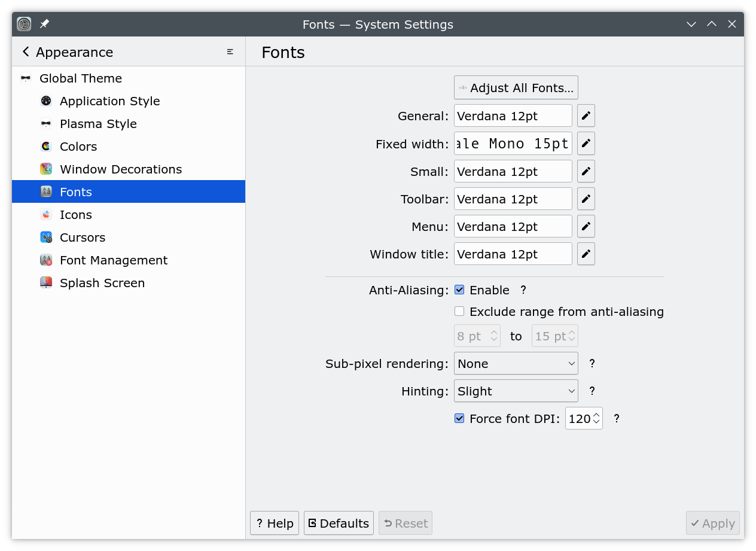Click the General font field Verdana 12pt

pyautogui.click(x=513, y=115)
